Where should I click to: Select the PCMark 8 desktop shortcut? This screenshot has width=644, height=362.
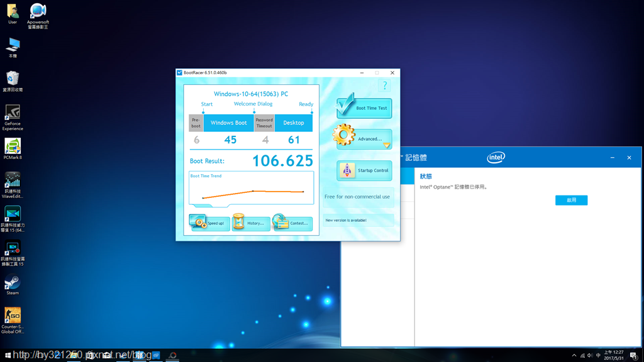pyautogui.click(x=13, y=149)
